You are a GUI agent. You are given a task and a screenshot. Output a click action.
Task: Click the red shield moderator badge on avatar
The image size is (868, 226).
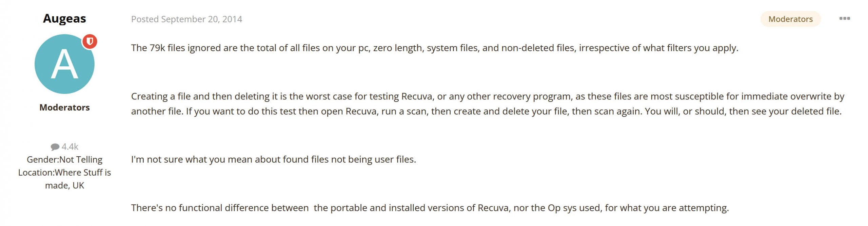click(x=90, y=41)
